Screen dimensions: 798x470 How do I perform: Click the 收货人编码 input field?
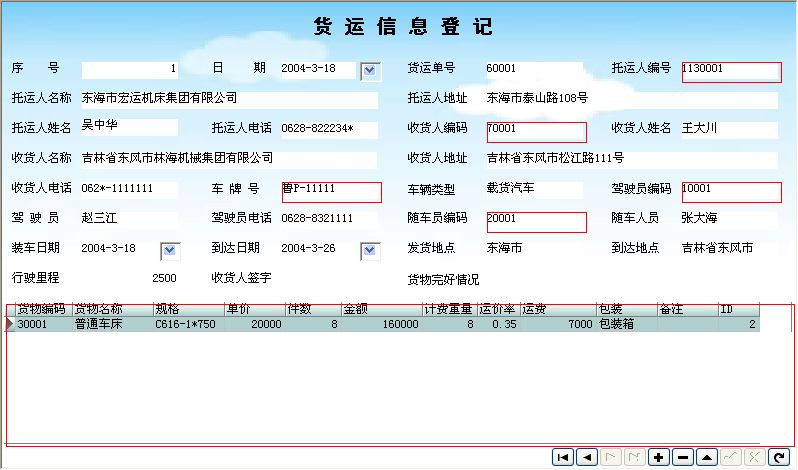[535, 131]
